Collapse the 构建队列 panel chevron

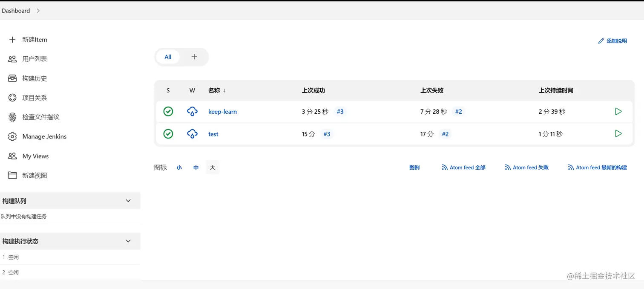[128, 201]
